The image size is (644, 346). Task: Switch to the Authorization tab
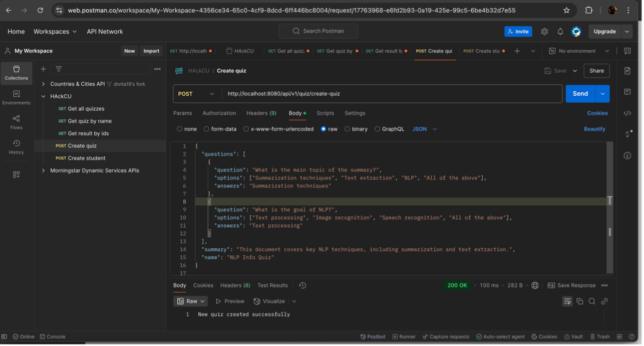tap(219, 113)
